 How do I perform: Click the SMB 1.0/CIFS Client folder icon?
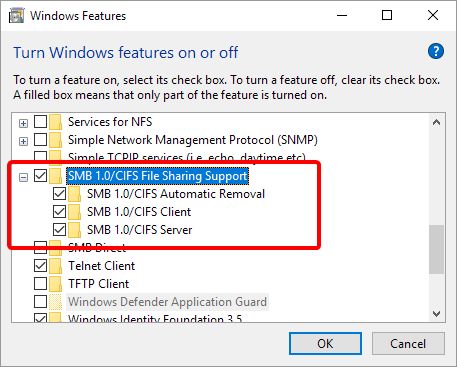[x=75, y=212]
